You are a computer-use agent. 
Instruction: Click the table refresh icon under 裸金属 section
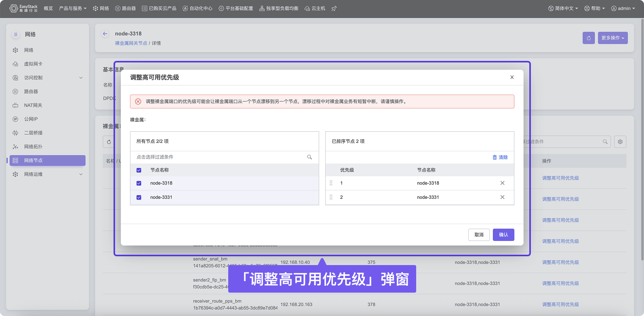109,142
